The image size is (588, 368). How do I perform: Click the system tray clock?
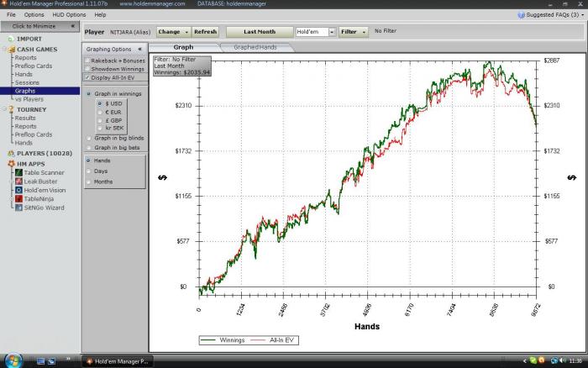[x=575, y=361]
